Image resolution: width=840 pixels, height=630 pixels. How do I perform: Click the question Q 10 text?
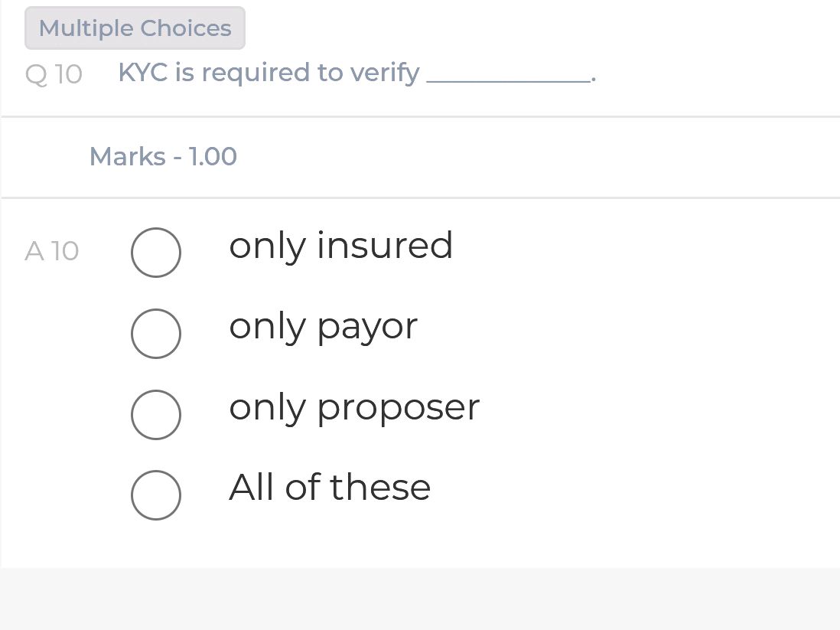[x=268, y=72]
